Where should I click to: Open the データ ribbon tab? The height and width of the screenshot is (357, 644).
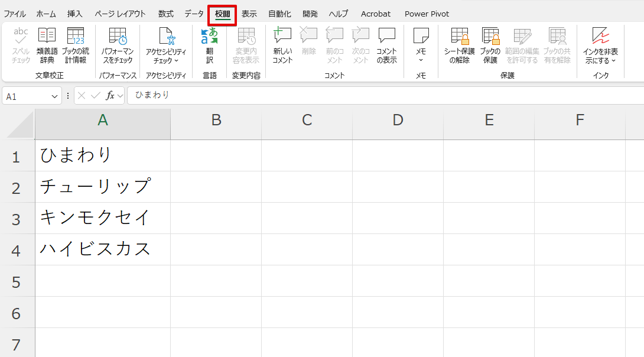[194, 14]
